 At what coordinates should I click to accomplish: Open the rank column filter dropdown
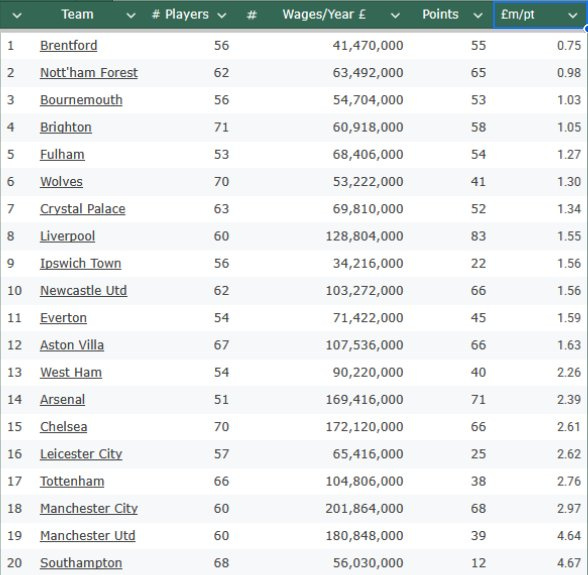pos(17,15)
